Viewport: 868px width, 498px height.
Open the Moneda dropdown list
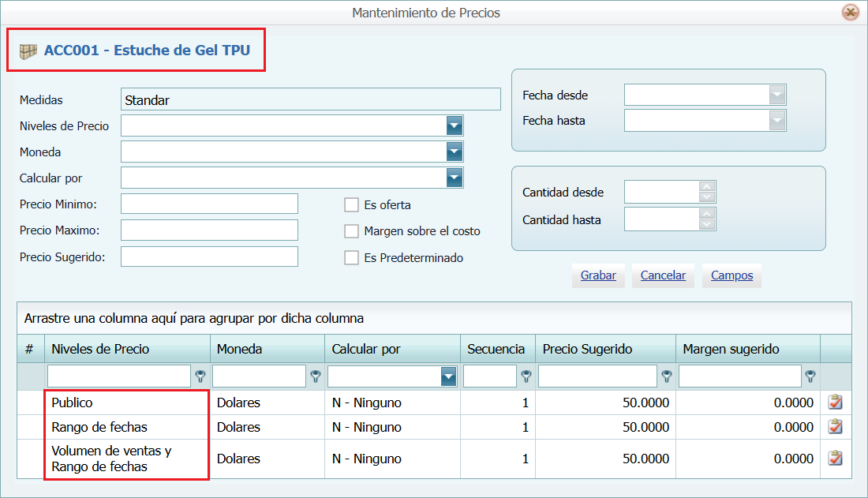tap(454, 152)
